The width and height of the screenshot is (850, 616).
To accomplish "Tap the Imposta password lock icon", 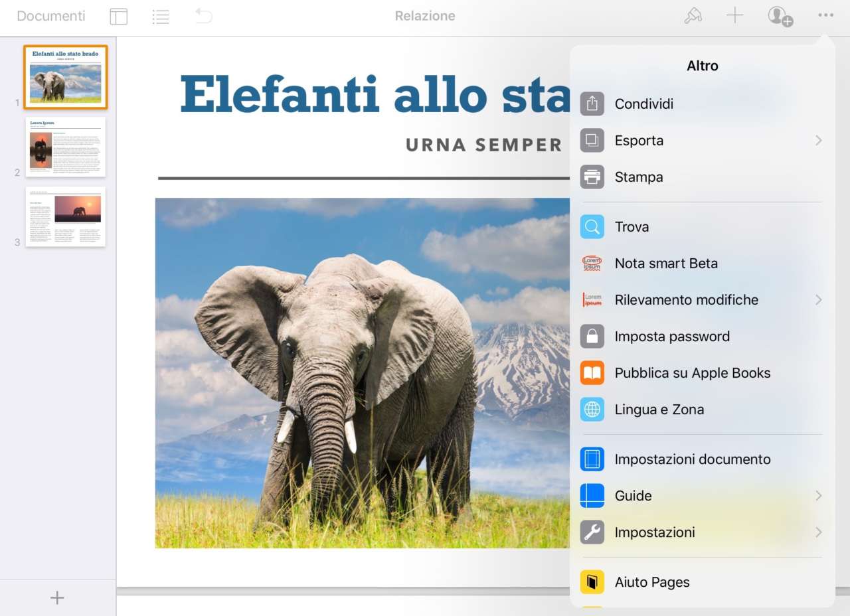I will tap(592, 337).
